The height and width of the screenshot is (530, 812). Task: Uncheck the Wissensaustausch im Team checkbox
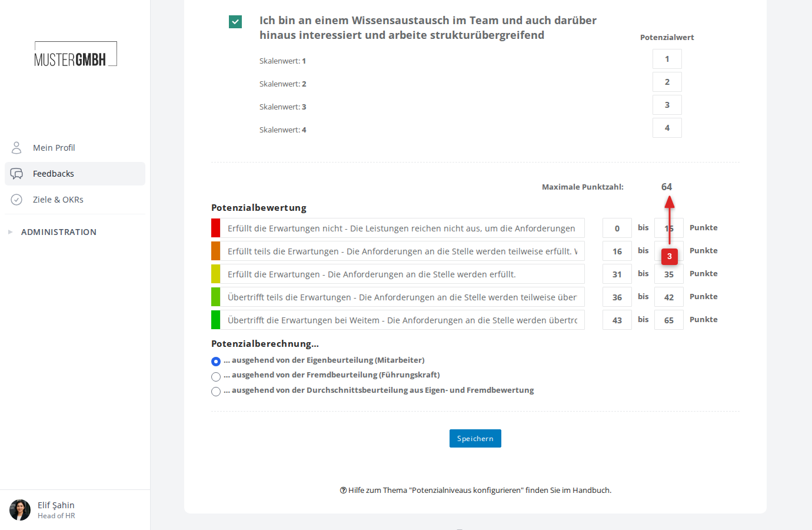pyautogui.click(x=235, y=22)
